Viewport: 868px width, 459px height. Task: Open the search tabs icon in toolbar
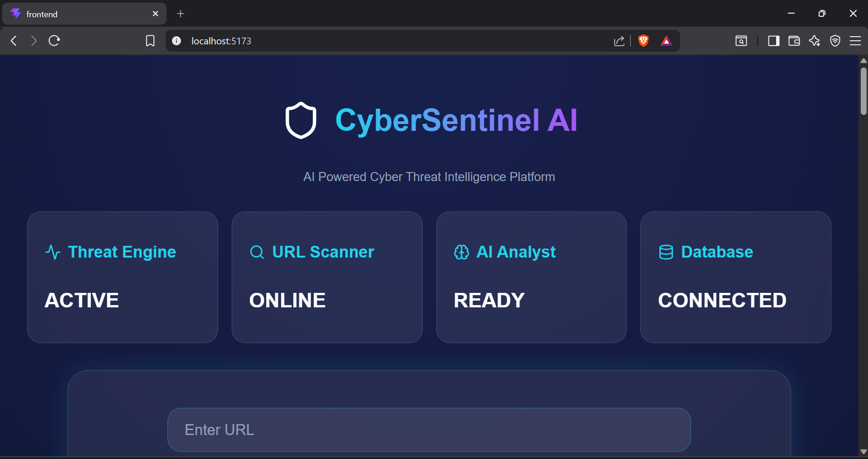click(x=741, y=41)
